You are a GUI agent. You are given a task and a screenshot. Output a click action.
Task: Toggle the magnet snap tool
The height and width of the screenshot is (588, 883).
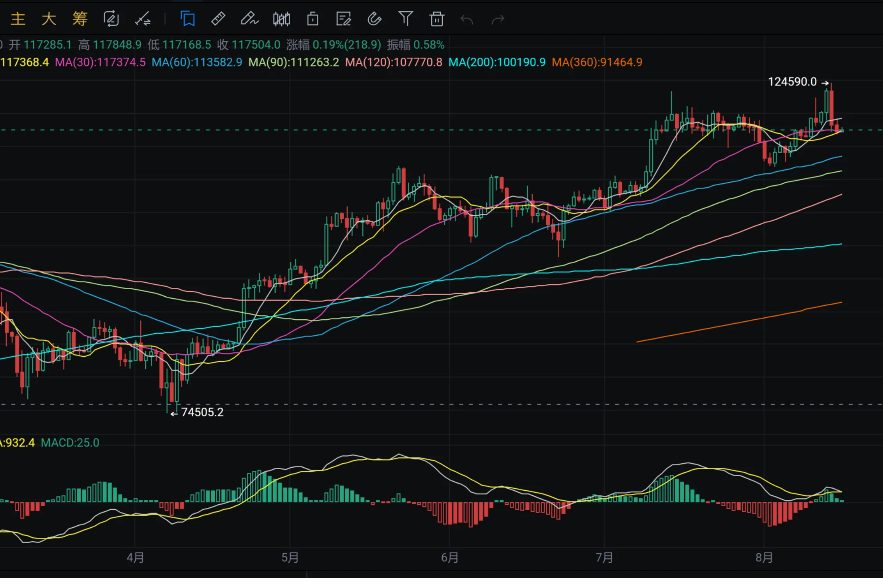coord(374,19)
